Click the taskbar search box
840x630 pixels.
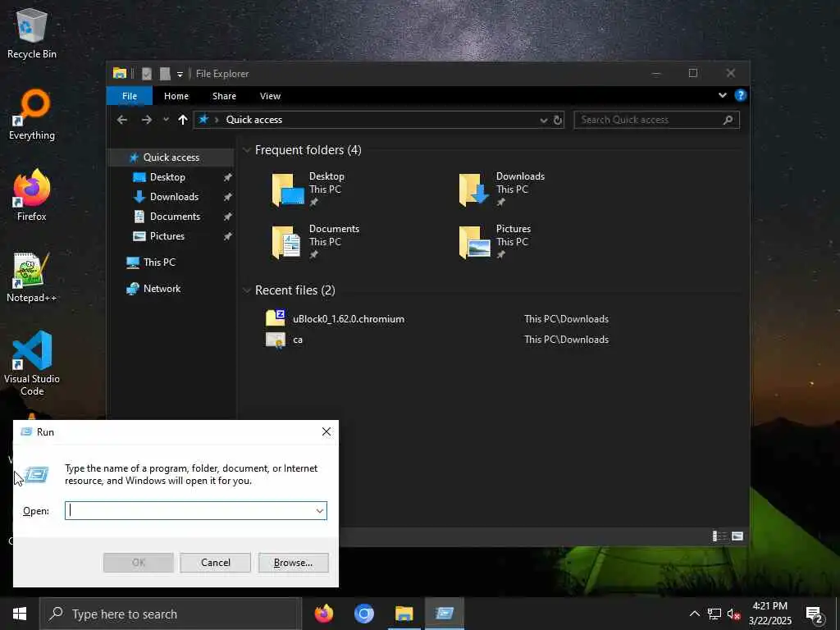171,614
